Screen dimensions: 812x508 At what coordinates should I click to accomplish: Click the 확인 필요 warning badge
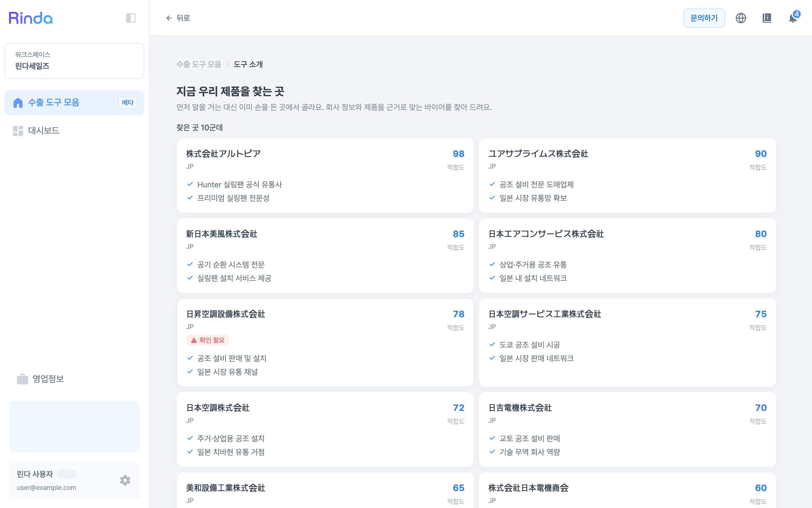click(x=207, y=340)
